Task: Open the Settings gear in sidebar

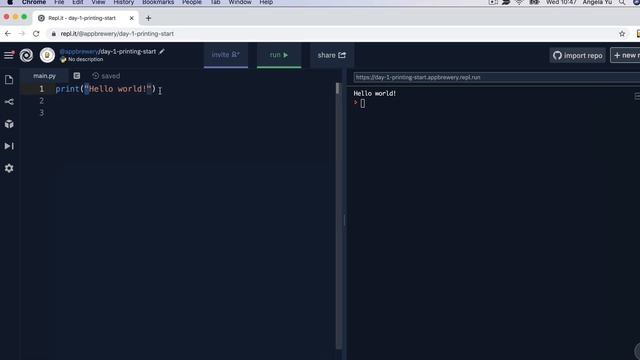Action: 9,168
